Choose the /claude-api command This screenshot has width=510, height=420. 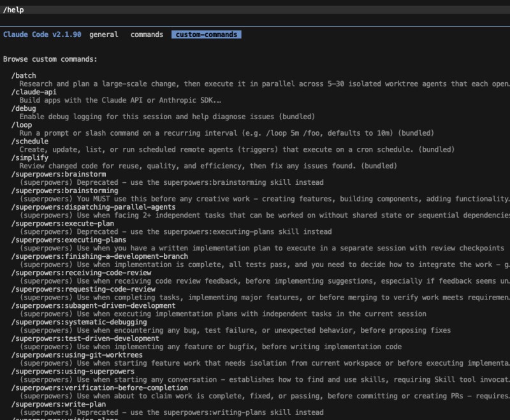coord(34,92)
